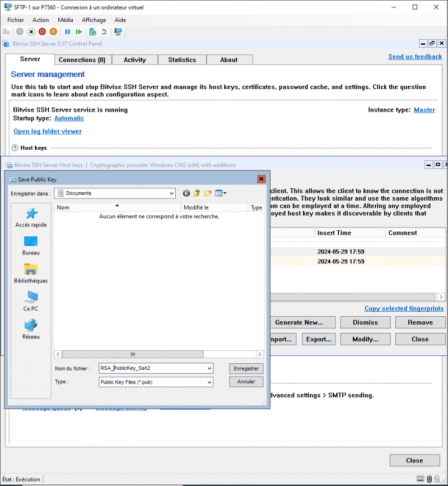Go up one folder level in Save dialog
The width and height of the screenshot is (448, 486).
(197, 193)
